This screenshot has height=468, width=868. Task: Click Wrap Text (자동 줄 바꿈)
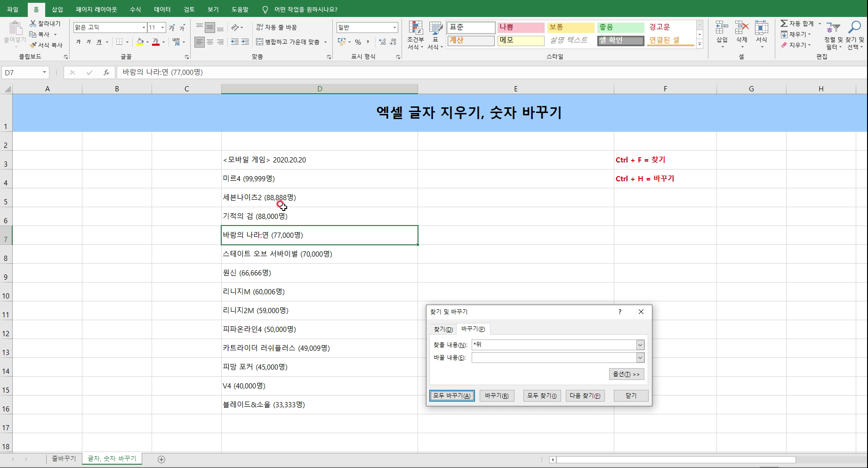[x=277, y=27]
